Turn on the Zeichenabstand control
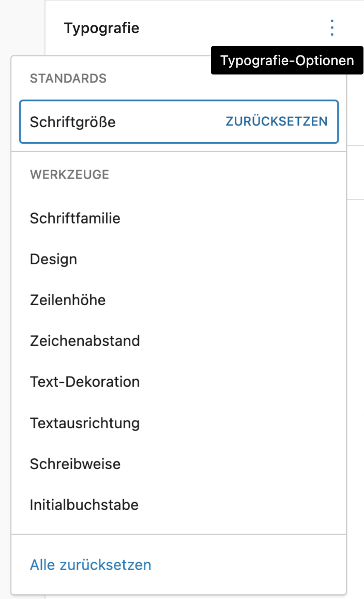This screenshot has height=599, width=364. (179, 341)
